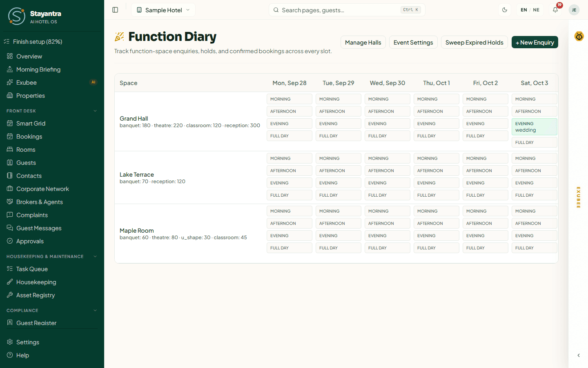588x368 pixels.
Task: Toggle the sidebar collapse icon
Action: [115, 10]
